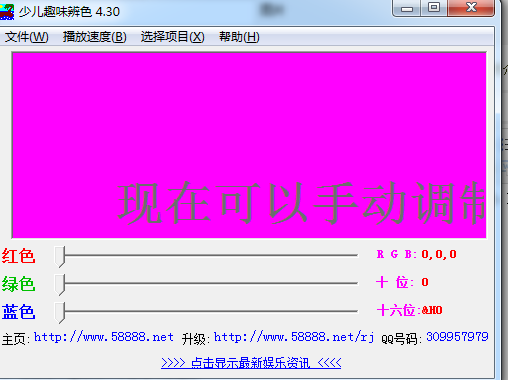Viewport: 508px width, 380px height.
Task: Click the scrolling text 现在可以手动调
Action: point(301,203)
